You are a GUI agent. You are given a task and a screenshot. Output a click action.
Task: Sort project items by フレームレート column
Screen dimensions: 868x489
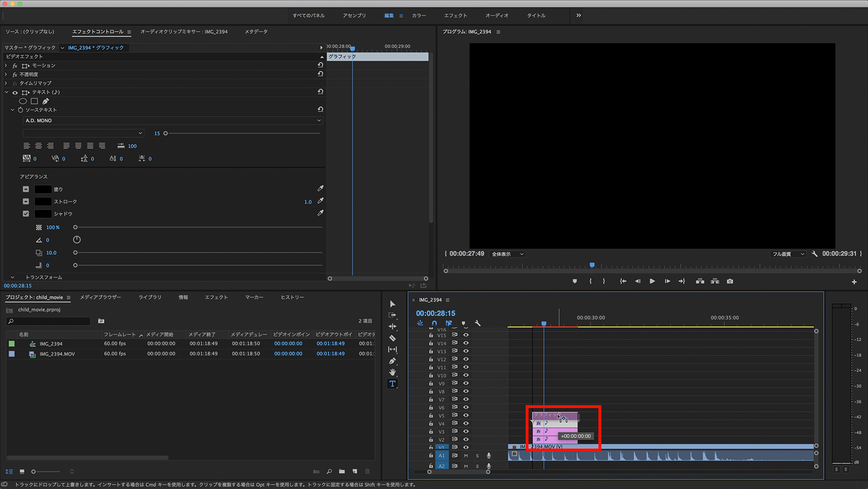pos(120,334)
